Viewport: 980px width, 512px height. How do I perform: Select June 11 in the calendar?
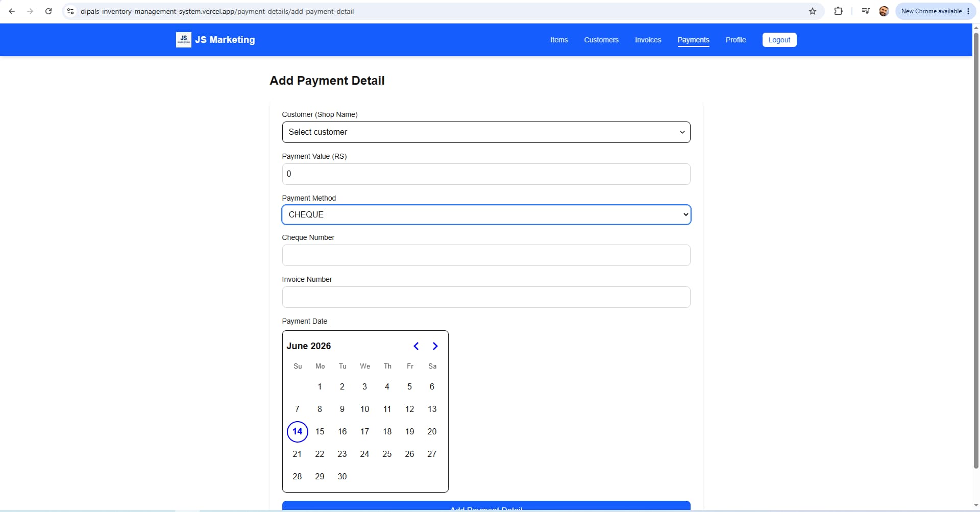(x=387, y=409)
